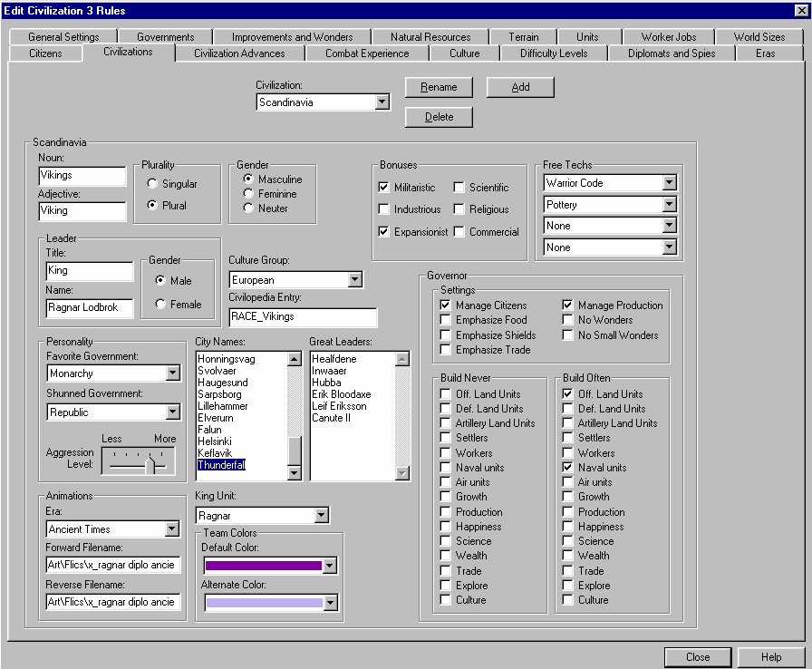Select Helsinki in the City Names list
The width and height of the screenshot is (812, 669).
pos(215,441)
